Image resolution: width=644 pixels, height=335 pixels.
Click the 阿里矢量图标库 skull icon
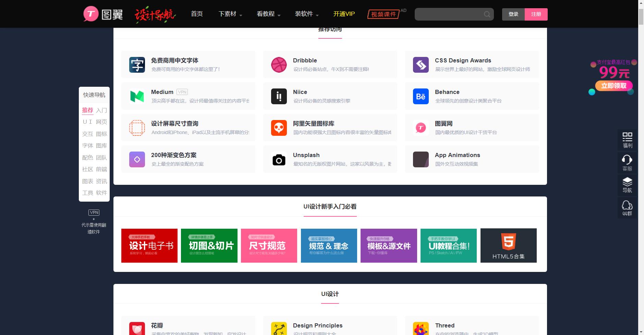click(x=279, y=128)
